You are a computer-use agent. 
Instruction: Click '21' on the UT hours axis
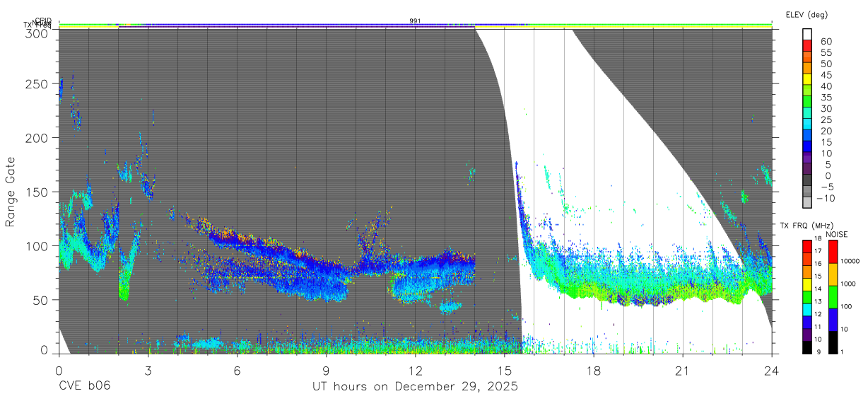click(x=682, y=370)
